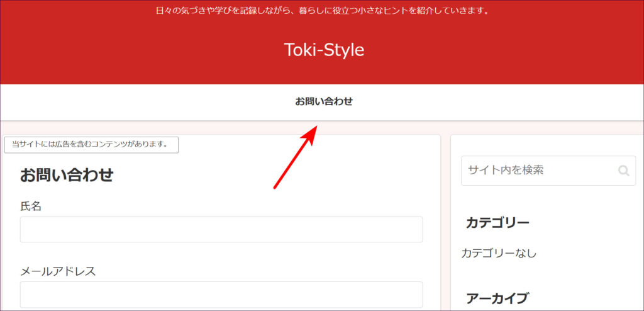Click the カテゴリーなし sidebar text

pos(499,253)
